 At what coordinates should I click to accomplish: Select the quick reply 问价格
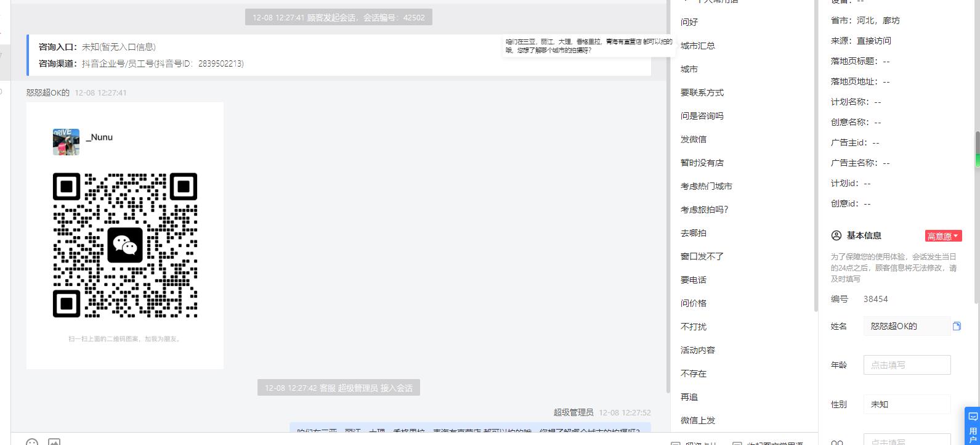(694, 303)
